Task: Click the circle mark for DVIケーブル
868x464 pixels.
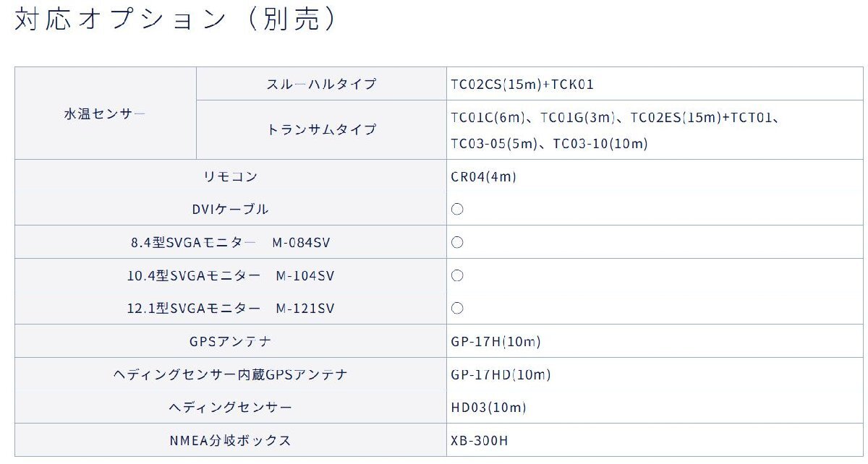Action: click(457, 210)
